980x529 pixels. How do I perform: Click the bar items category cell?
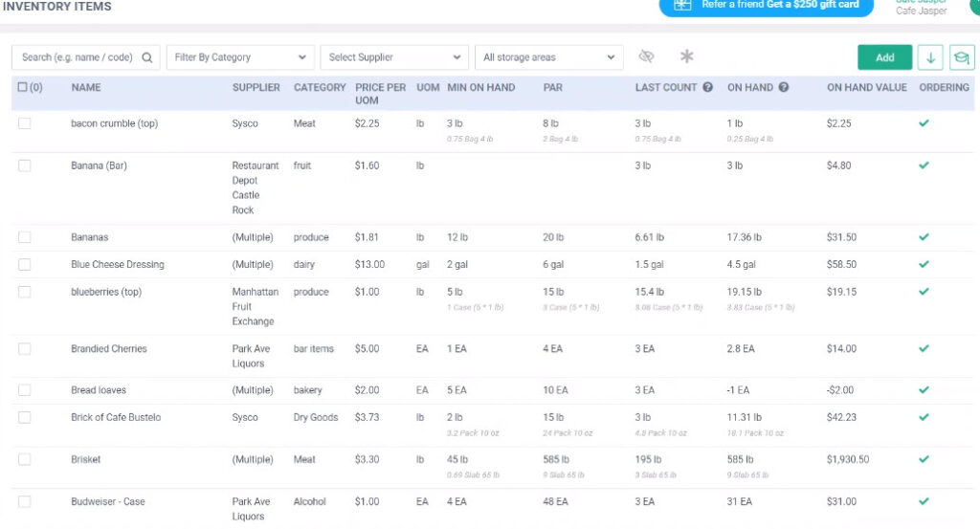pyautogui.click(x=313, y=348)
